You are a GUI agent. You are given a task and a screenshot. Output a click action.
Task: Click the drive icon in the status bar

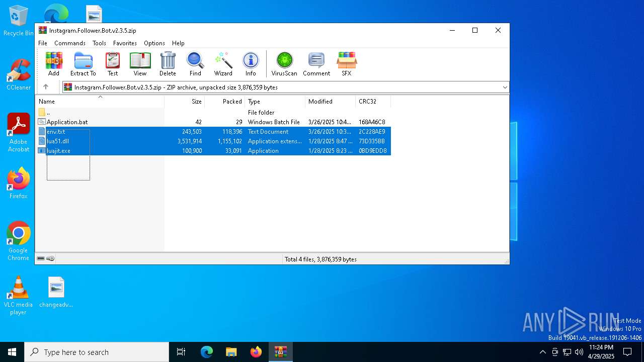[41, 258]
